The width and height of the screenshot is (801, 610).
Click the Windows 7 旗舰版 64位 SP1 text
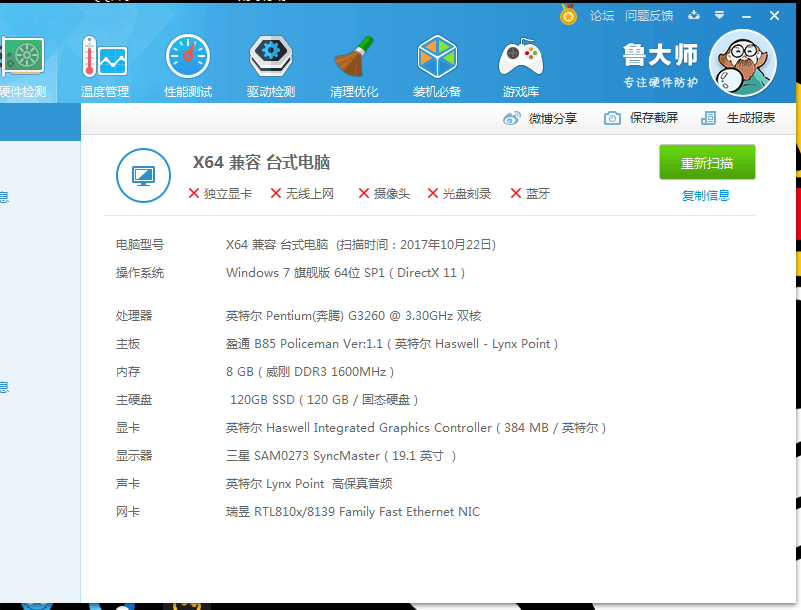tap(305, 273)
